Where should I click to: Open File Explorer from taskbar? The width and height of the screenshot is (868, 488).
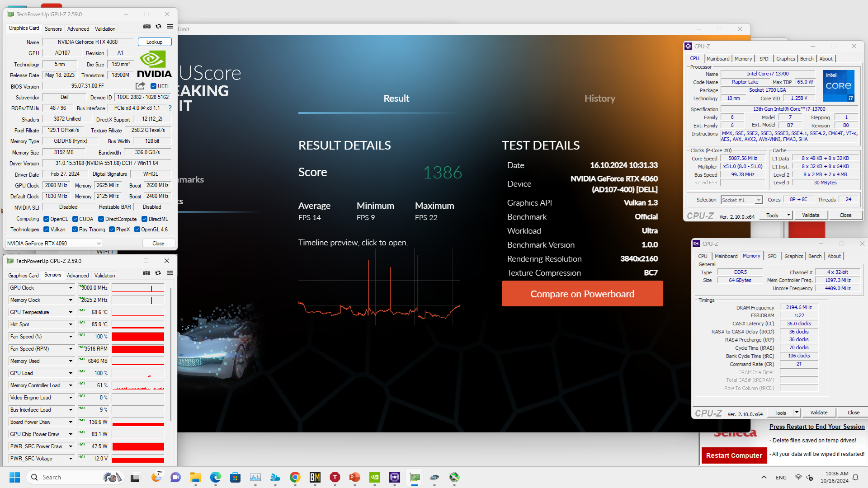[195, 477]
